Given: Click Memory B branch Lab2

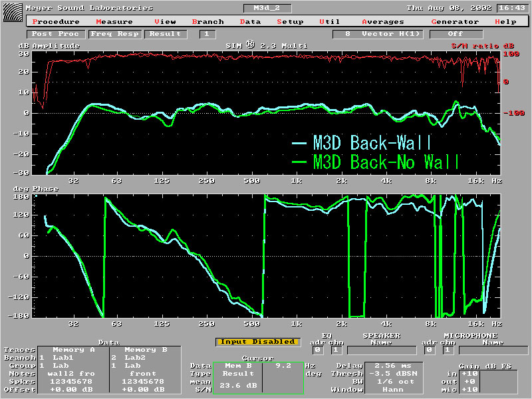Looking at the screenshot, I should coord(135,358).
